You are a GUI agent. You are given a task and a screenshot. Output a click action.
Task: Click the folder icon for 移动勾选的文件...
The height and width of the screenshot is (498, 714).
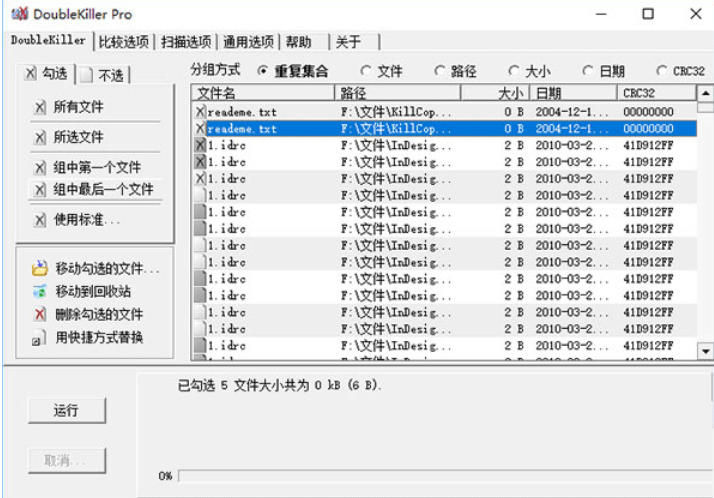pos(40,268)
